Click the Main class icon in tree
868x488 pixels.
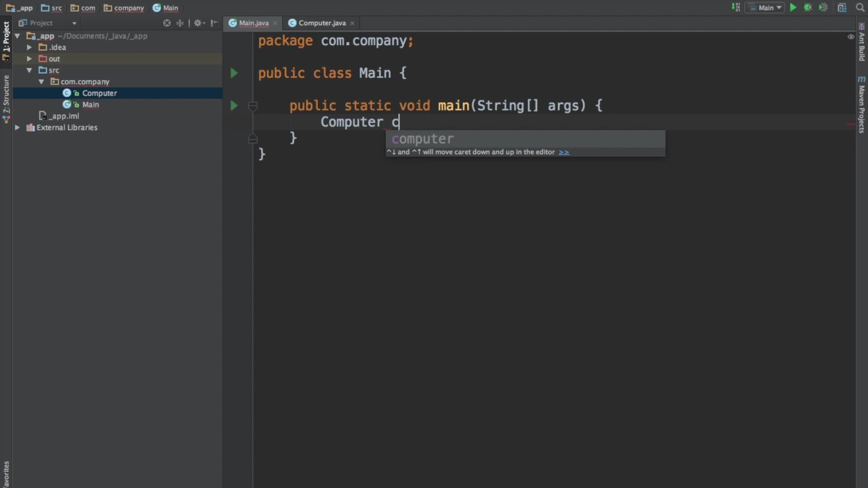click(x=67, y=104)
